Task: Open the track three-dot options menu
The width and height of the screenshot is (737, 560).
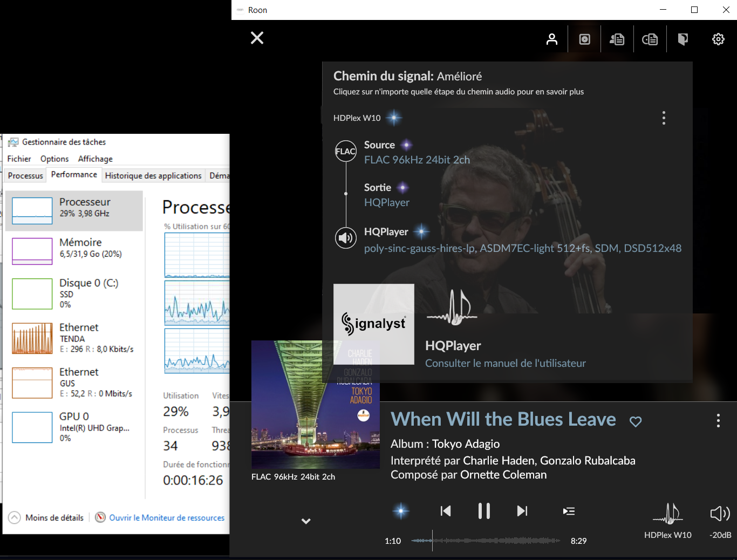Action: coord(718,420)
